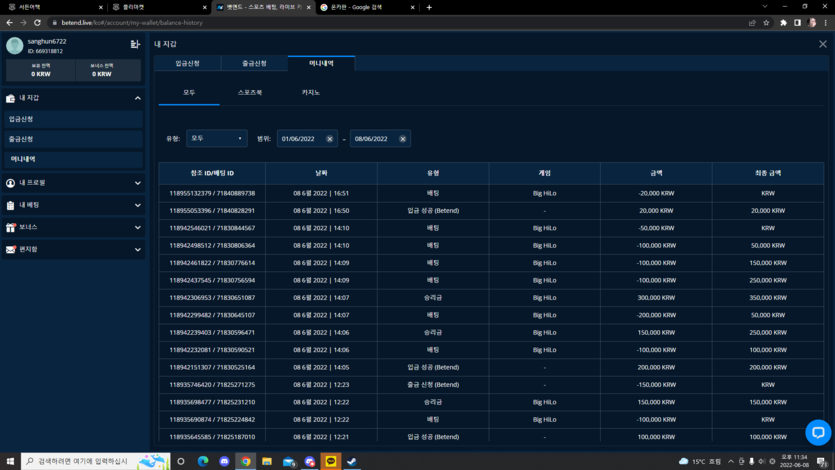The height and width of the screenshot is (470, 835).
Task: Collapse the 내 지갑 sidebar section
Action: coord(137,98)
